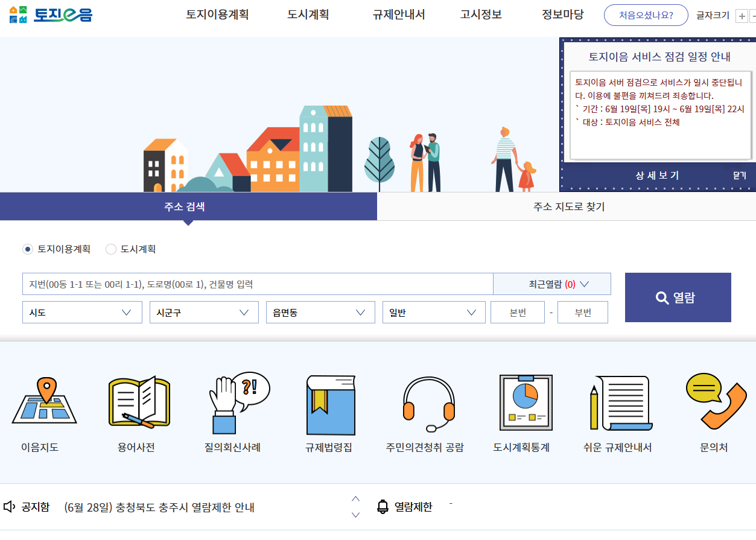Click the 토지이음 logo
Viewport: 756px width, 540px height.
[51, 14]
